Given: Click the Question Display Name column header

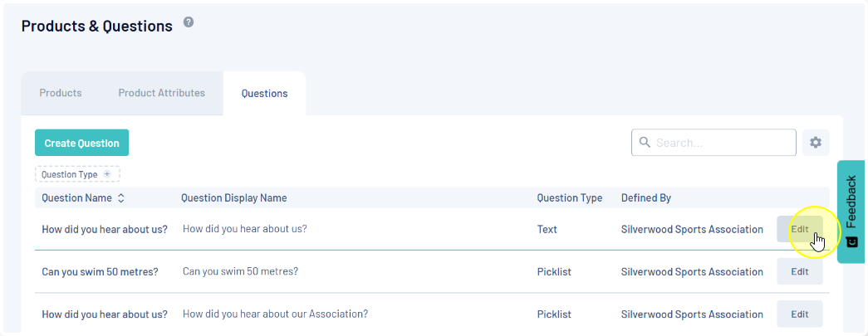Looking at the screenshot, I should pyautogui.click(x=233, y=198).
